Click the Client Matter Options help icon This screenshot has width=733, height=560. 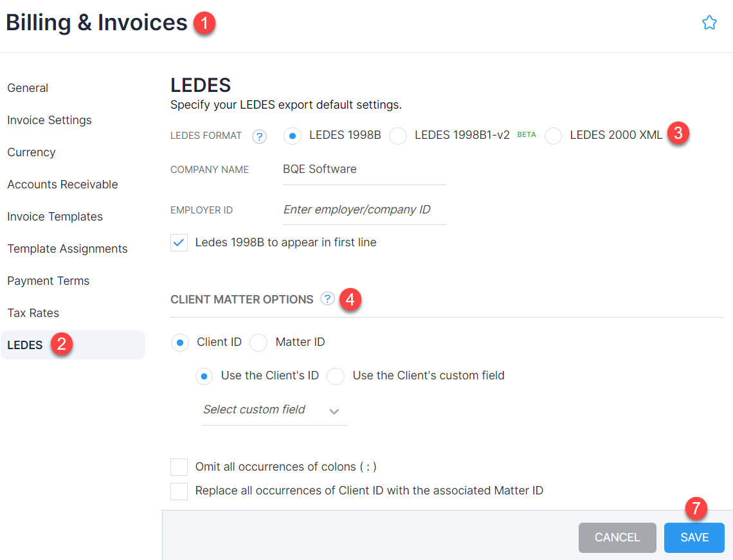tap(327, 298)
